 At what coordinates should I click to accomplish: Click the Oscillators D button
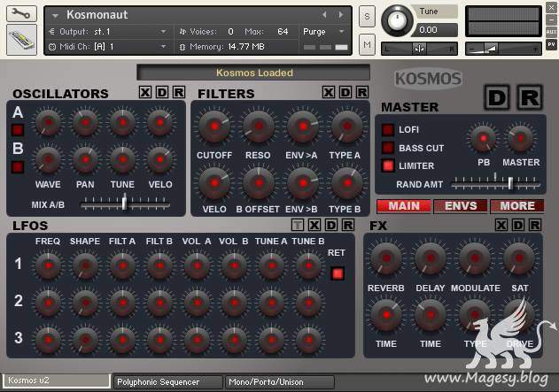162,92
